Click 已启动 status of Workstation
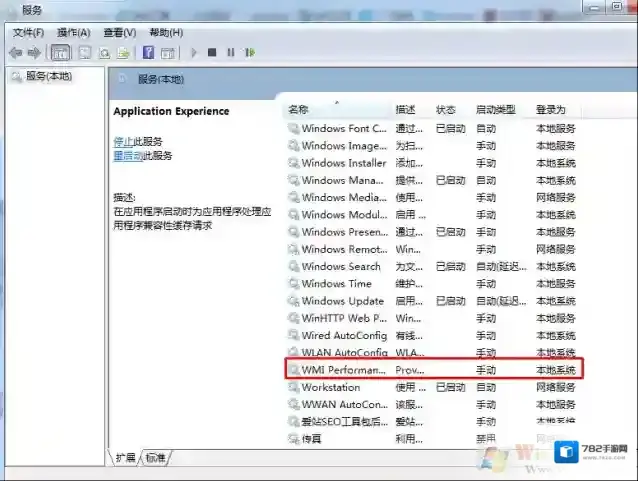 pyautogui.click(x=450, y=387)
